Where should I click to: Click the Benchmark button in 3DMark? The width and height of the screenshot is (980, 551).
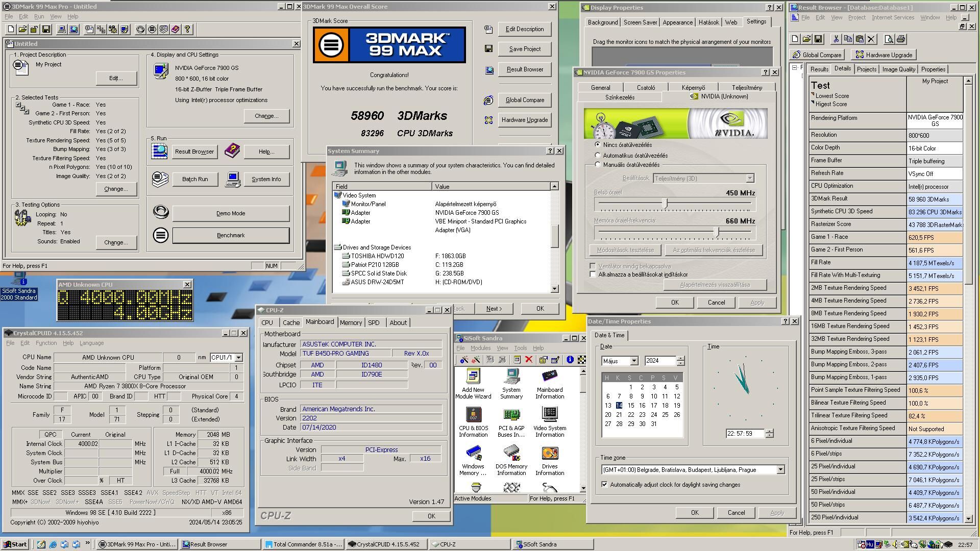tap(231, 236)
